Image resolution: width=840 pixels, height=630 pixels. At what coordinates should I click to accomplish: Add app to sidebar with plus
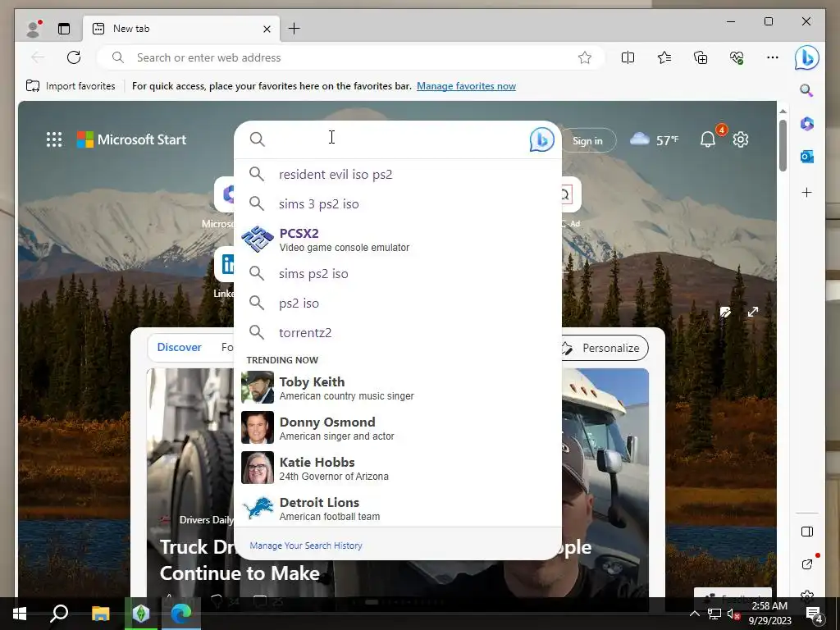(x=807, y=192)
